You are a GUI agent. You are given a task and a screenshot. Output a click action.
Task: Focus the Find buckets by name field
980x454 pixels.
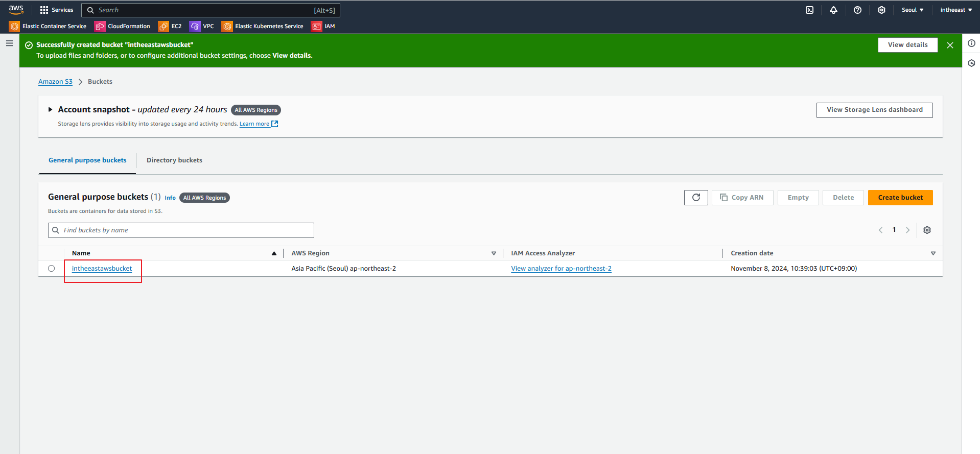pyautogui.click(x=181, y=230)
